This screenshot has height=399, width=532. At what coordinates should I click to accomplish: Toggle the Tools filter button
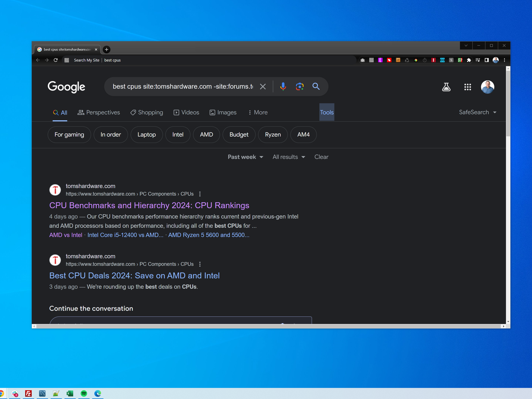tap(327, 112)
